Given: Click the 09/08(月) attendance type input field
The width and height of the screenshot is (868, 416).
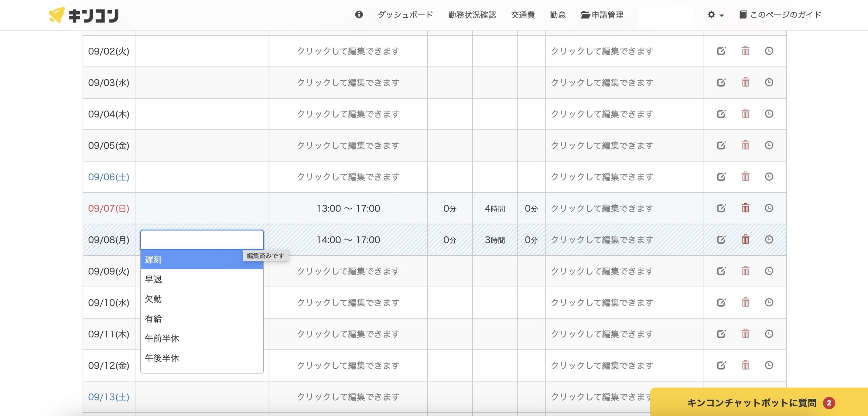Looking at the screenshot, I should pyautogui.click(x=202, y=240).
